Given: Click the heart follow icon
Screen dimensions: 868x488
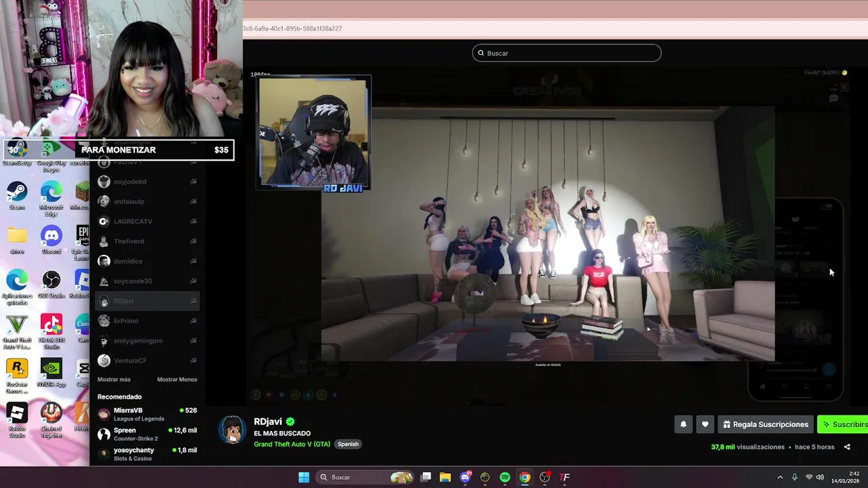Looking at the screenshot, I should click(x=705, y=424).
